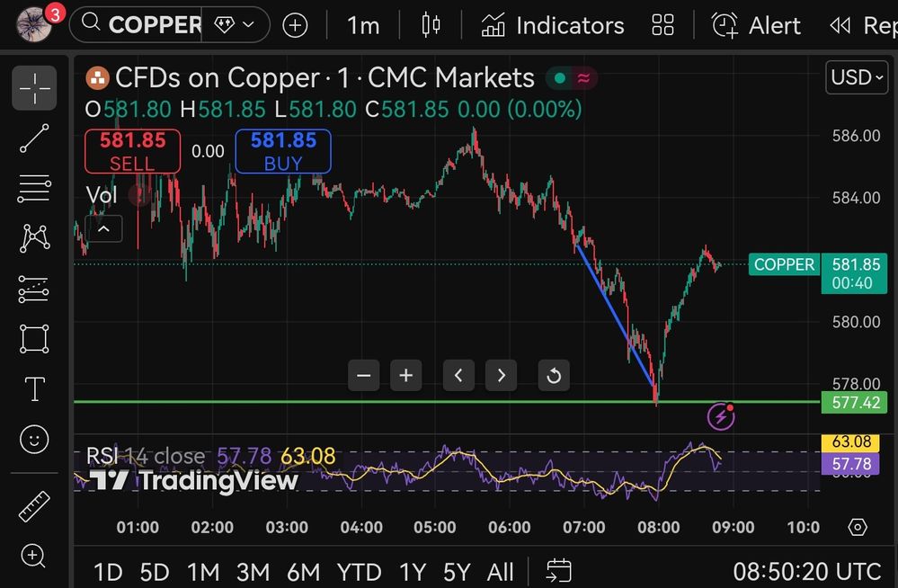Reset the chart view
898x588 pixels.
(x=554, y=376)
